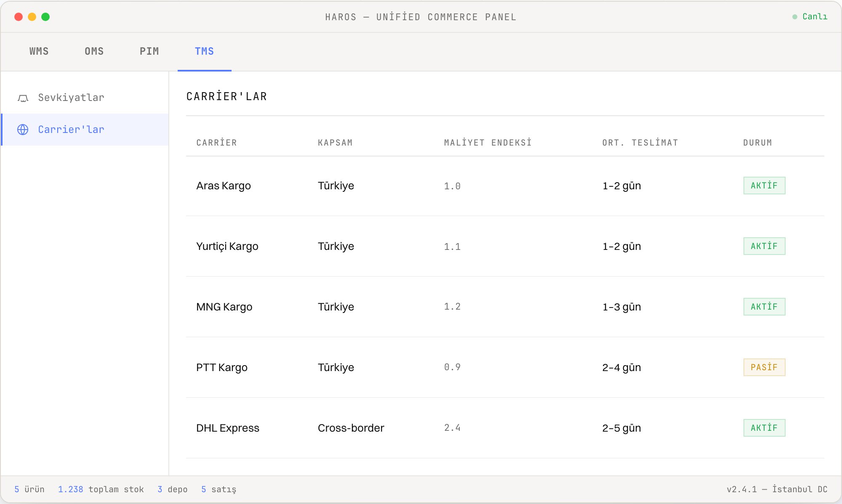Screen dimensions: 842x504
Task: Click the 2-4 gün delivery time
Action: [621, 367]
